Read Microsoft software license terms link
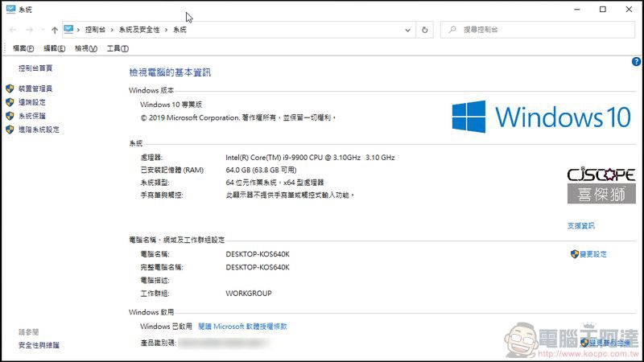 tap(242, 327)
